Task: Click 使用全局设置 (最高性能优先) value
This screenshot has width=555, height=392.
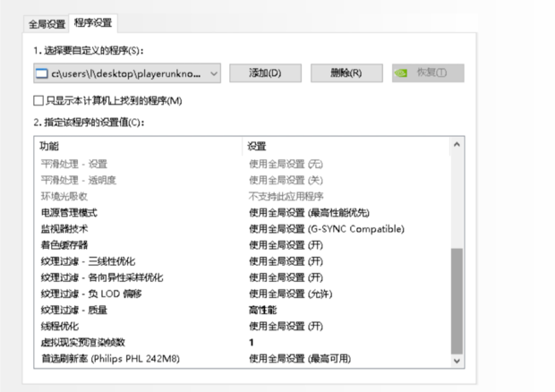Action: point(309,213)
